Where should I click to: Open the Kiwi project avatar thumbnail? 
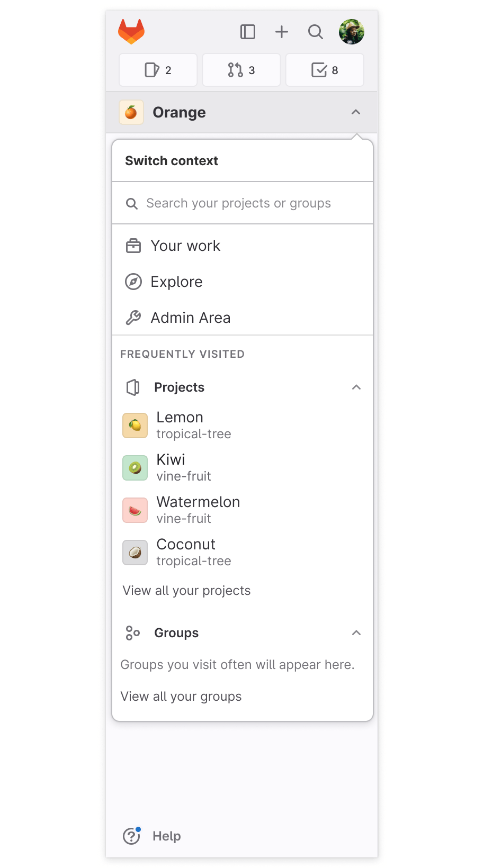(135, 467)
